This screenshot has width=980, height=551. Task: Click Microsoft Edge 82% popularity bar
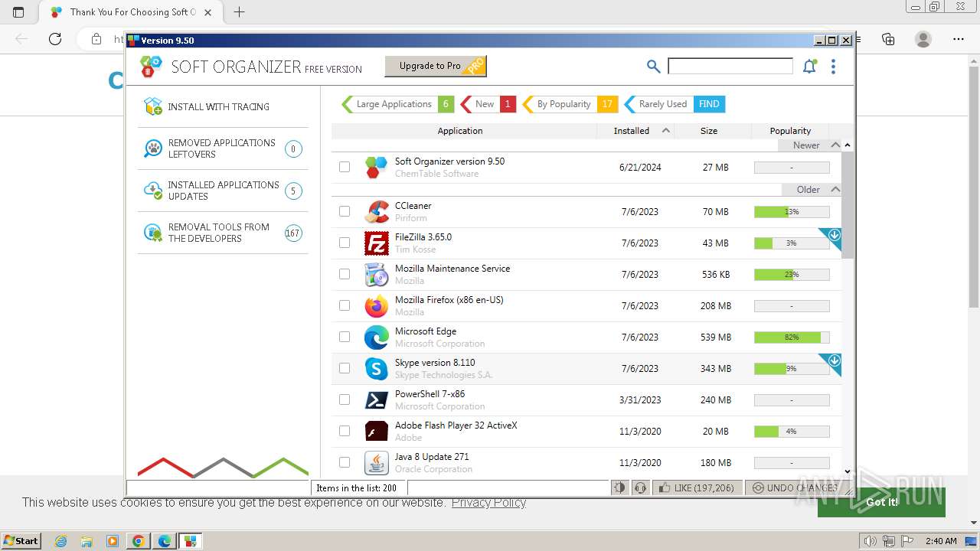[792, 337]
